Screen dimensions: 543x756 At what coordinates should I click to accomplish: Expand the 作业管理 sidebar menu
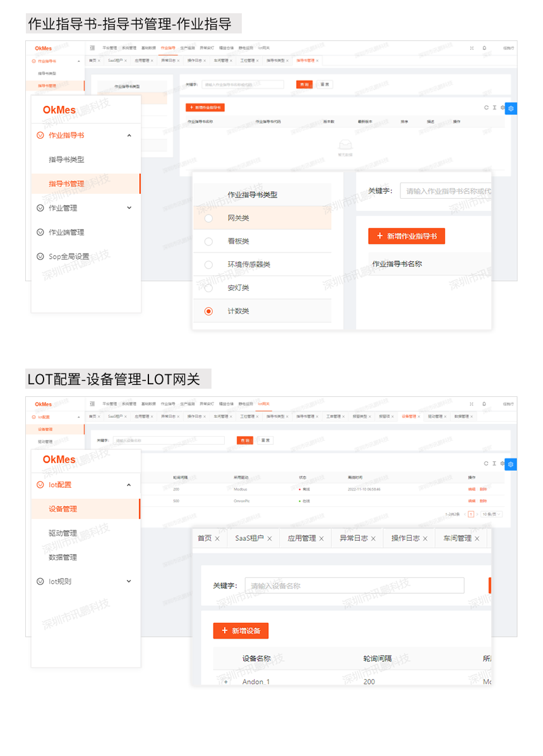click(x=129, y=208)
